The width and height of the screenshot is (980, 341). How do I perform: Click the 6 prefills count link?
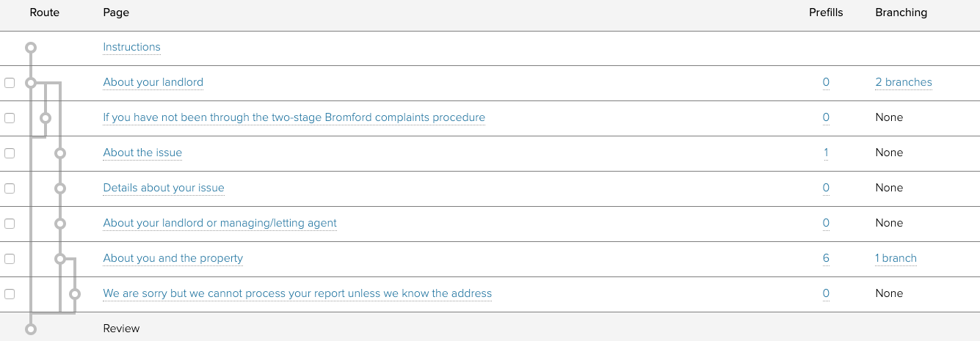(x=826, y=258)
